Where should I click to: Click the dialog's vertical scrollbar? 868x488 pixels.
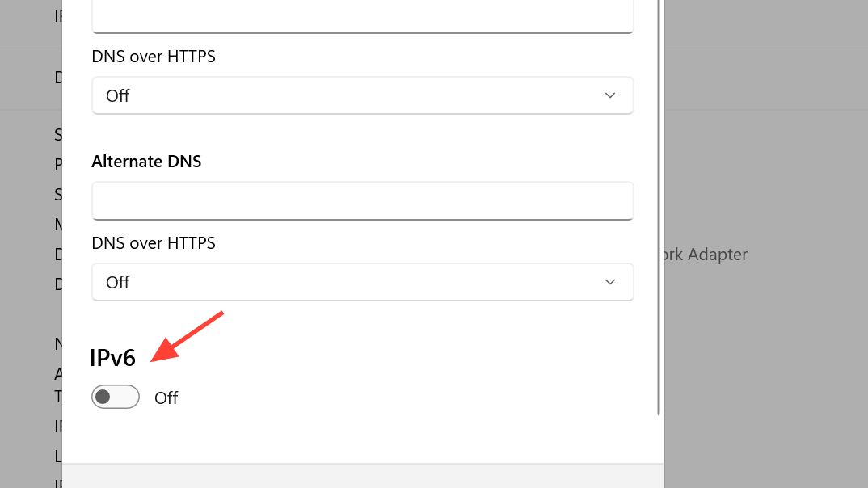659,202
